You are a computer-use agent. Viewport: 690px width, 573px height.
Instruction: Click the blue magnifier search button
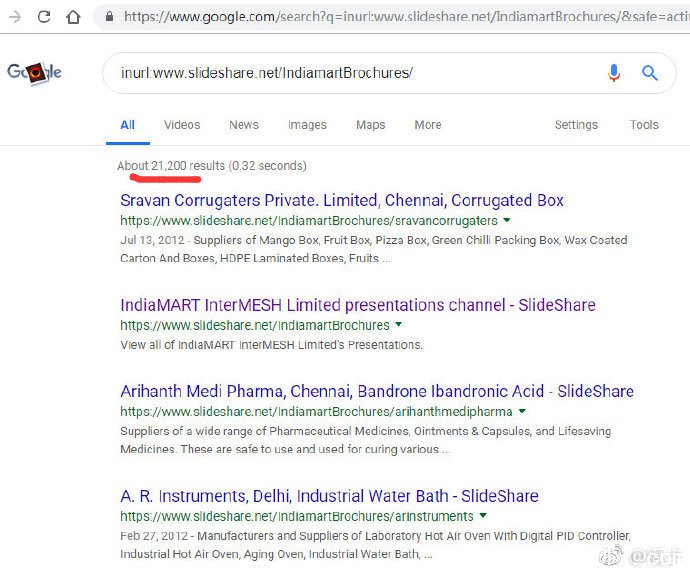click(x=650, y=73)
